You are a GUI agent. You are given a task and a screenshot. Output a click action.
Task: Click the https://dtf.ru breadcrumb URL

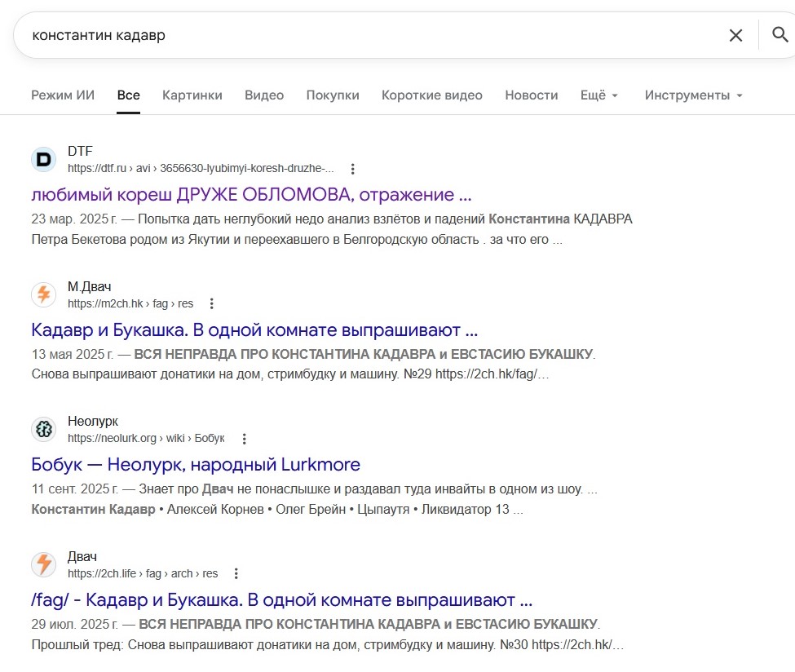tap(201, 168)
